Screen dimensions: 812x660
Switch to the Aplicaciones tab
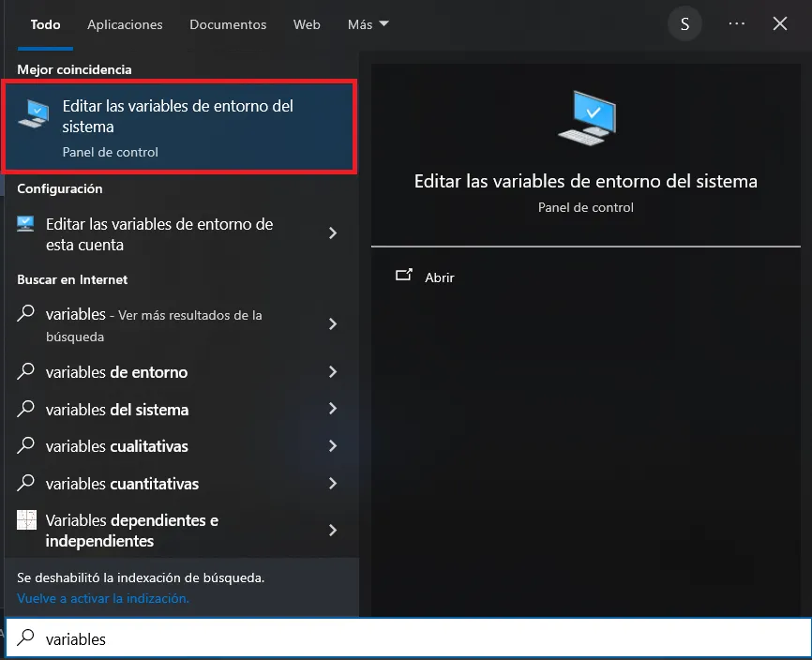point(125,24)
